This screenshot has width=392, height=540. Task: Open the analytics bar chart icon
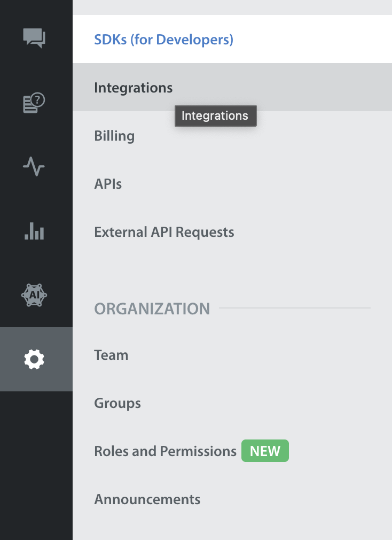pos(34,231)
